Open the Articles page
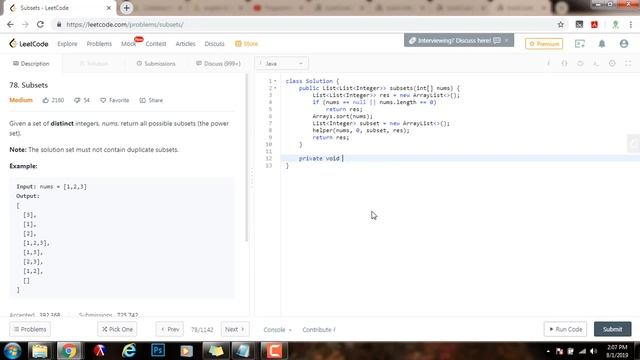 tap(185, 44)
